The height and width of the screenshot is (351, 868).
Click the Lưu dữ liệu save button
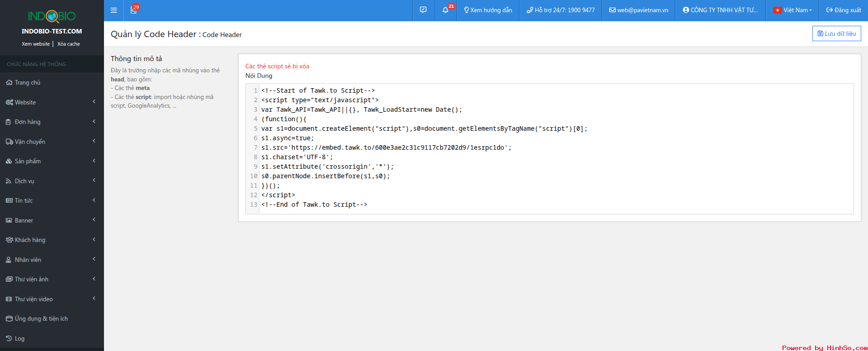836,33
